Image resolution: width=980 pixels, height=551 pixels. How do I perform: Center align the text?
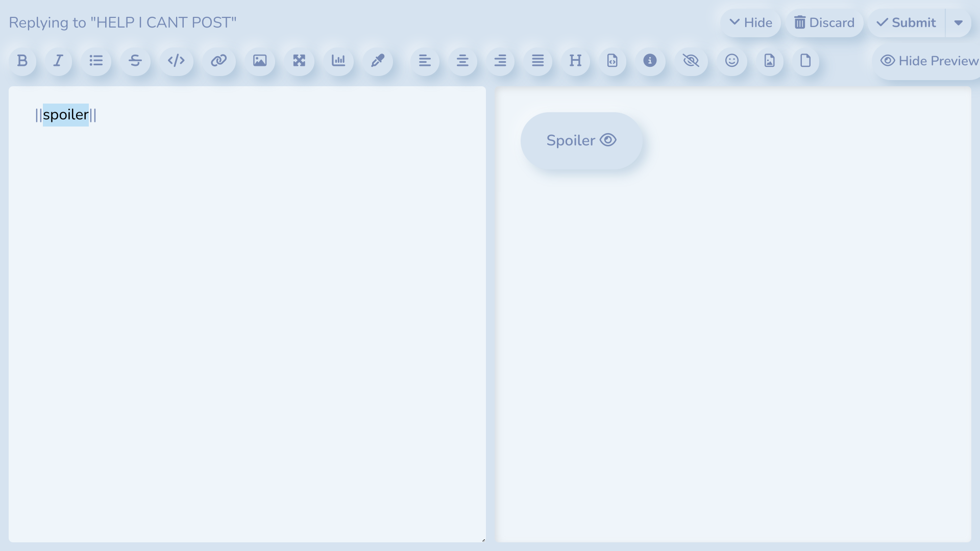(x=462, y=61)
